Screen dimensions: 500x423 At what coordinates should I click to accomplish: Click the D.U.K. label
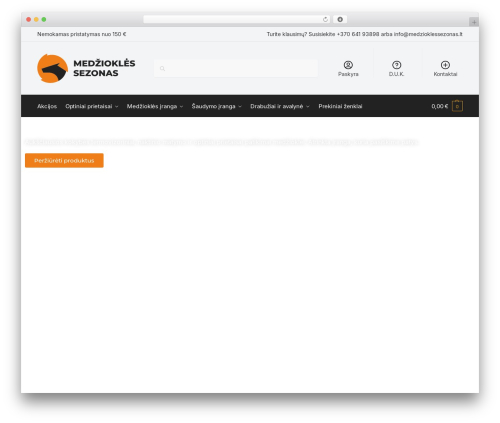(x=396, y=74)
